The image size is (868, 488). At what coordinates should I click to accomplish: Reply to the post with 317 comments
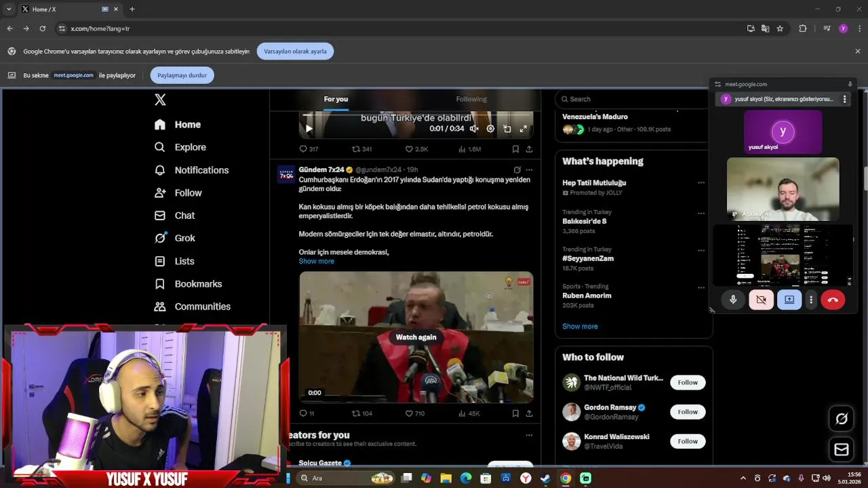tap(309, 149)
